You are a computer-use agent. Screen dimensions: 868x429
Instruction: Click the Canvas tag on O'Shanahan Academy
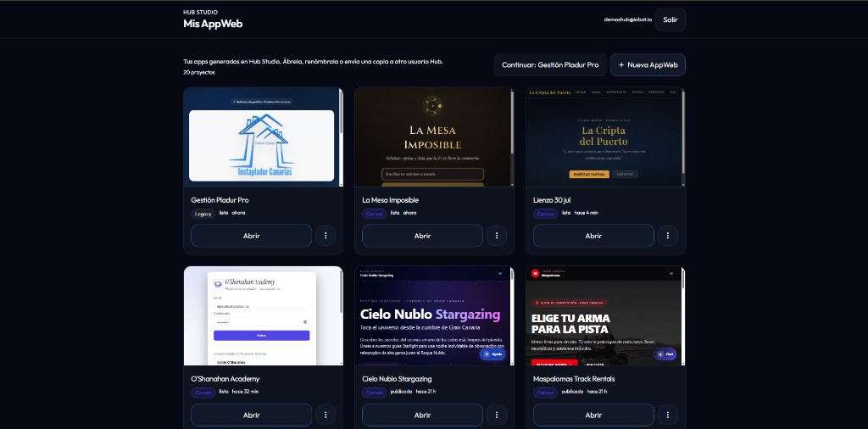[x=203, y=393]
